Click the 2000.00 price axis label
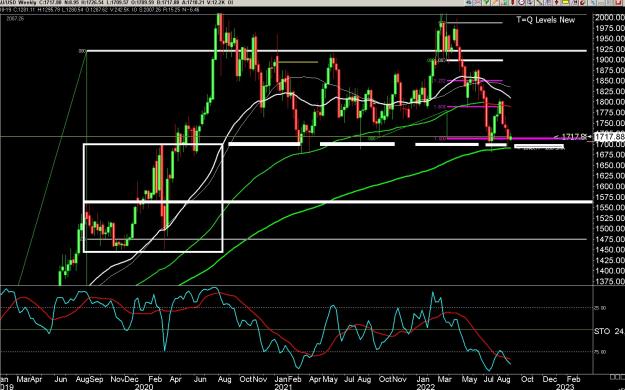This screenshot has width=625, height=390. pyautogui.click(x=609, y=18)
